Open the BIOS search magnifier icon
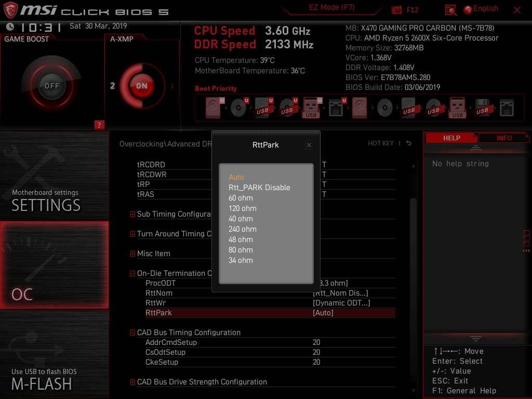The height and width of the screenshot is (399, 532). point(450,10)
